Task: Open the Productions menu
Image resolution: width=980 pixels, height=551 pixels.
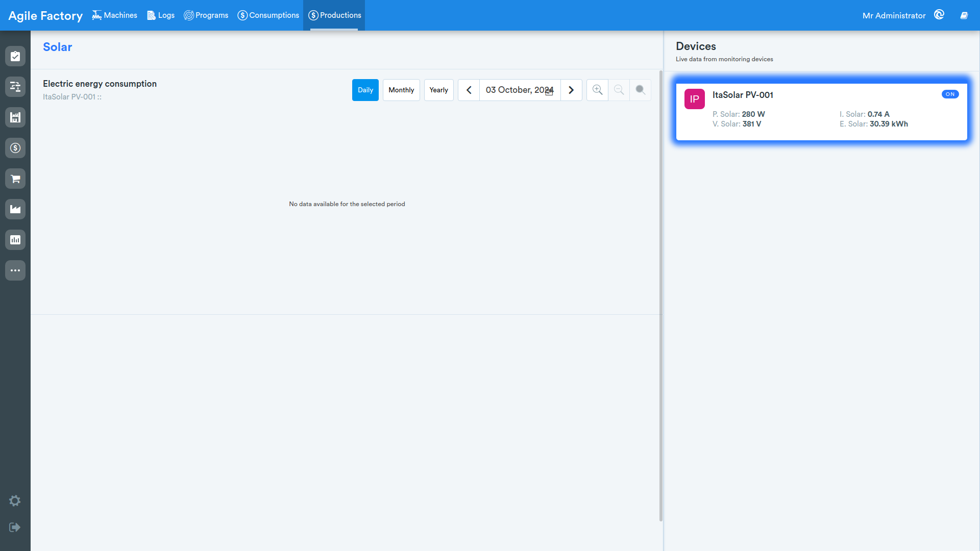Action: tap(334, 15)
